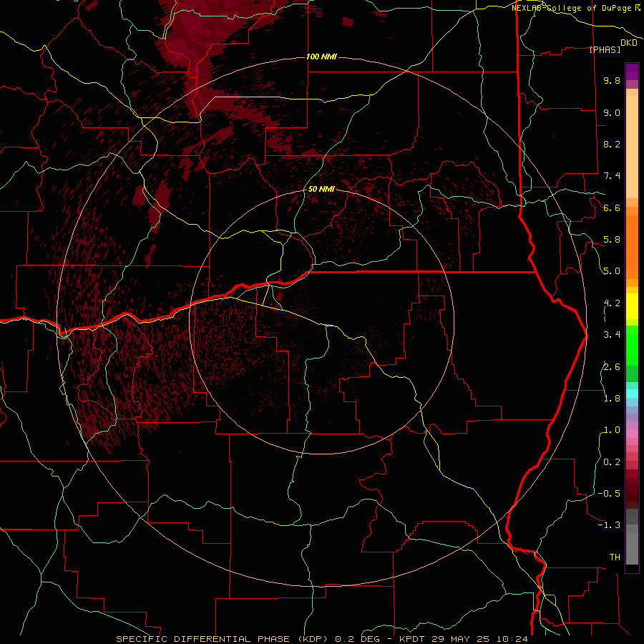644x644 pixels.
Task: Select the 6.6 scale value
Action: coord(612,208)
